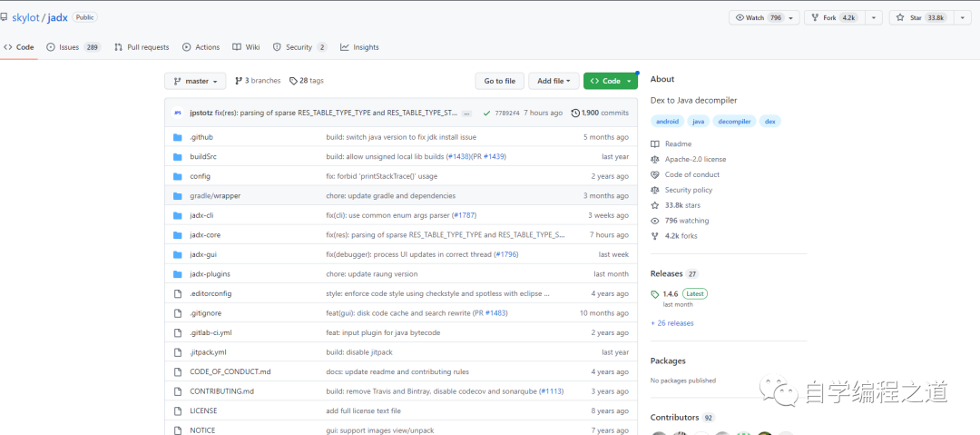980x435 pixels.
Task: Click the decompiler topic tag
Action: pos(734,122)
